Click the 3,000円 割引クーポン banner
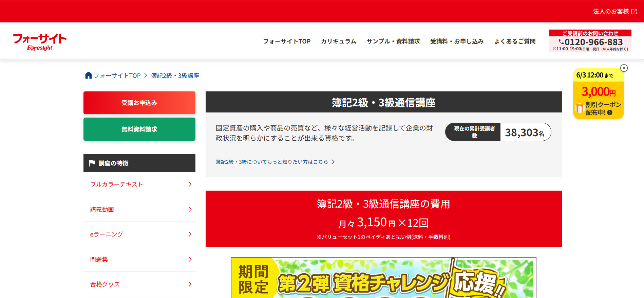Image resolution: width=644 pixels, height=298 pixels. [x=598, y=94]
